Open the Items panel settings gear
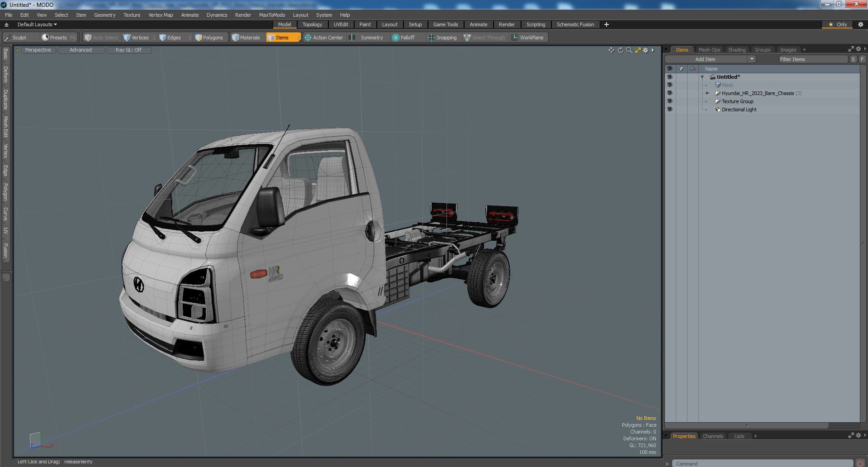The height and width of the screenshot is (467, 868). point(858,49)
